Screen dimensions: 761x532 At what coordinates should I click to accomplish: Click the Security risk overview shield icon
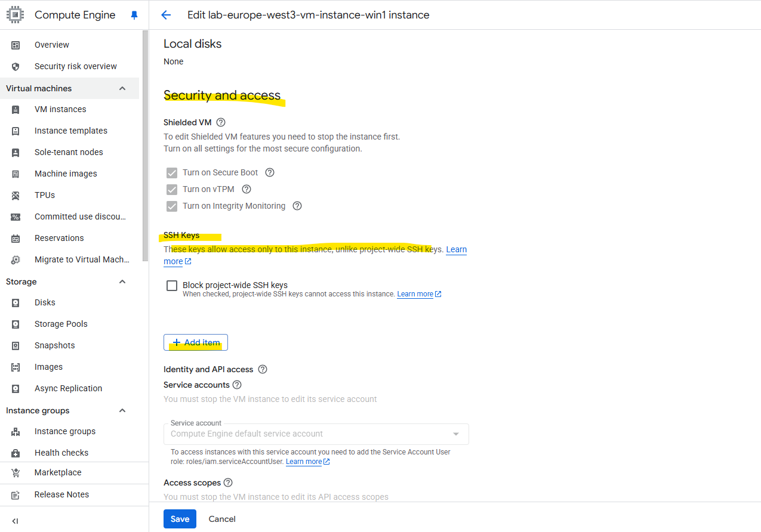[x=16, y=66]
